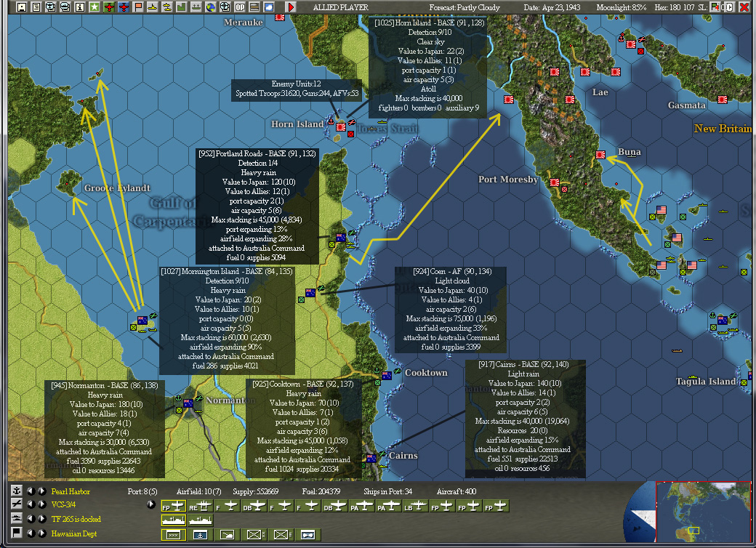This screenshot has height=548, width=756.
Task: Click the 'ALLIED PLAYER' header text
Action: 340,7
